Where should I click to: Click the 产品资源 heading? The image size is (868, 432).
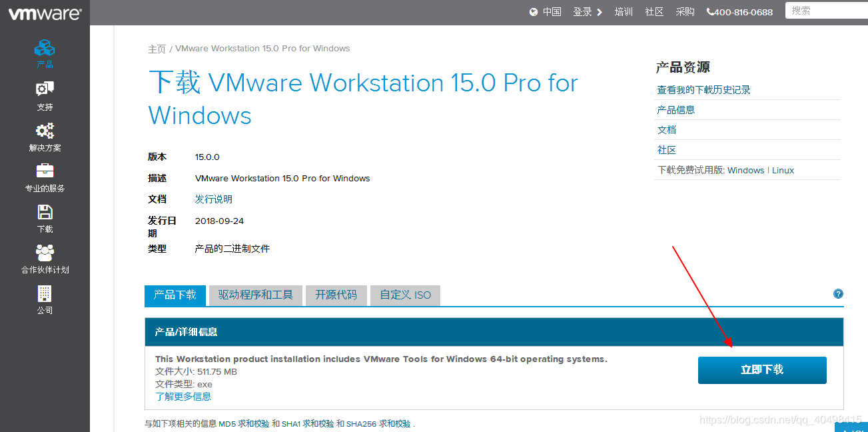[683, 67]
